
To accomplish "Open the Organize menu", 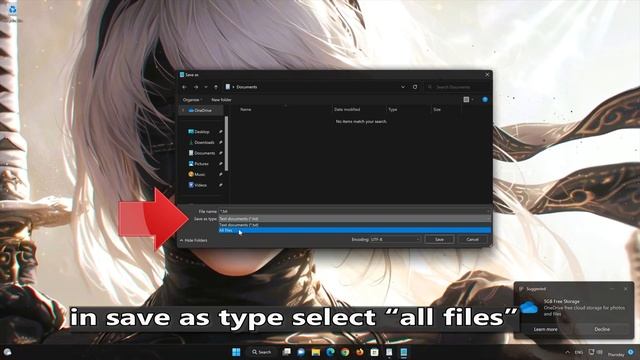I will 192,100.
